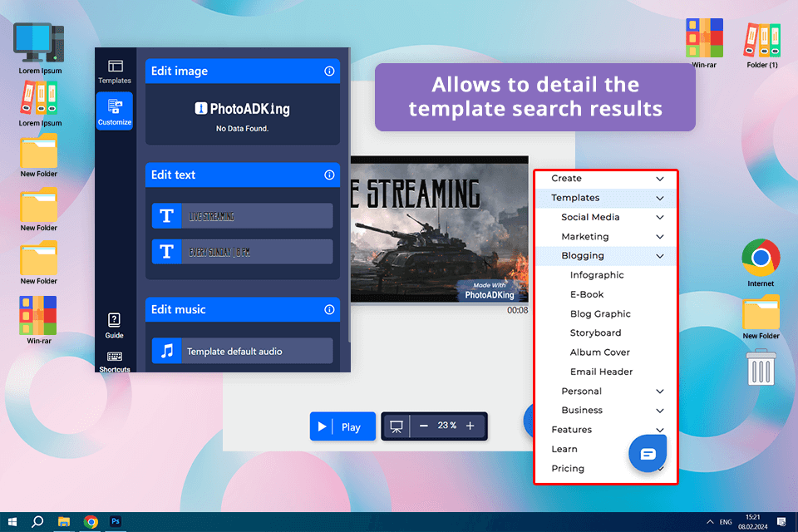Choose the Template default audio option
The image size is (798, 532).
[x=242, y=351]
